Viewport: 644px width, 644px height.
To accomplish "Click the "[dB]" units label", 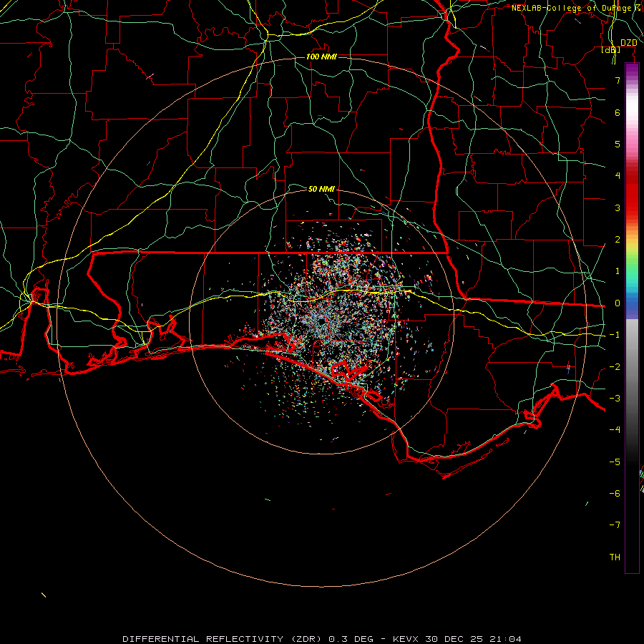I will point(611,50).
